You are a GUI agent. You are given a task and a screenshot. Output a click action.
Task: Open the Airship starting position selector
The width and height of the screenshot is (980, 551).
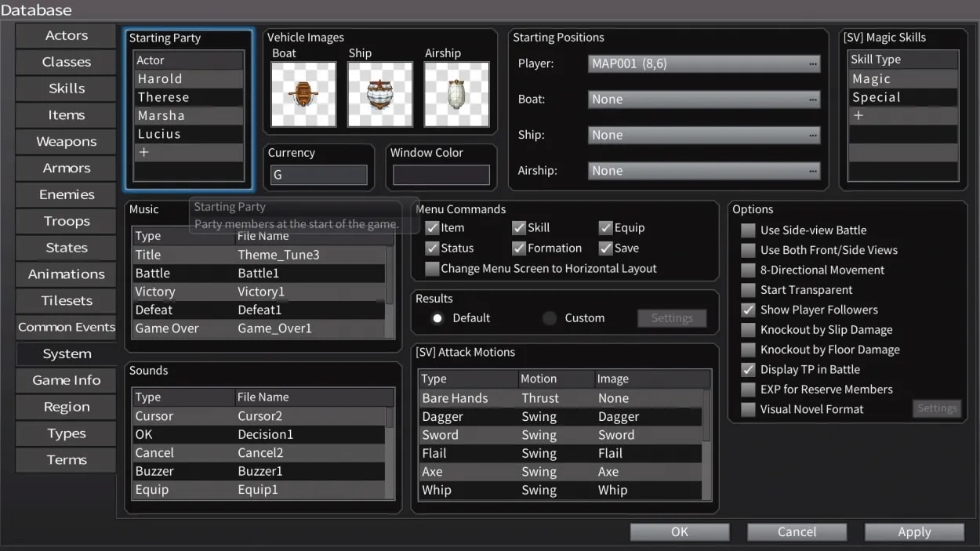pyautogui.click(x=703, y=171)
